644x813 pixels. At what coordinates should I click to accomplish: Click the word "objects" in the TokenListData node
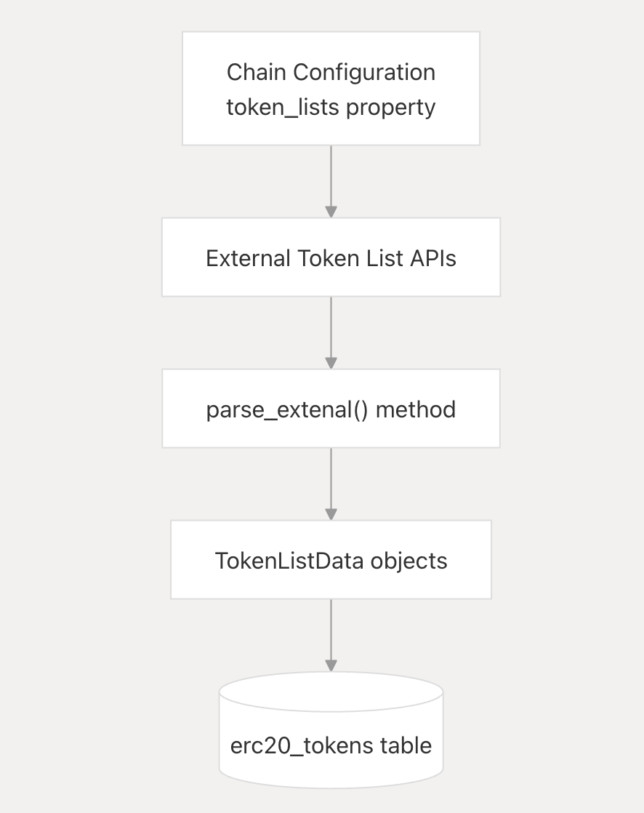[x=408, y=561]
